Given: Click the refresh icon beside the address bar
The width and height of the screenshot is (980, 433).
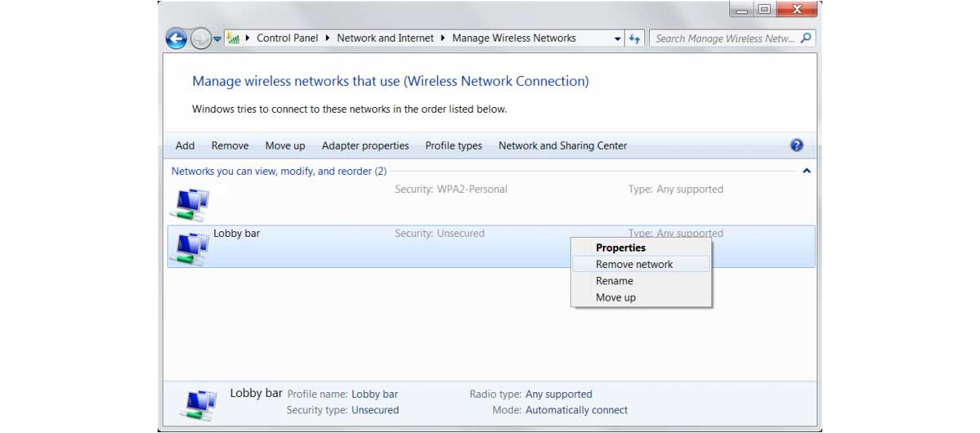Looking at the screenshot, I should pyautogui.click(x=635, y=38).
